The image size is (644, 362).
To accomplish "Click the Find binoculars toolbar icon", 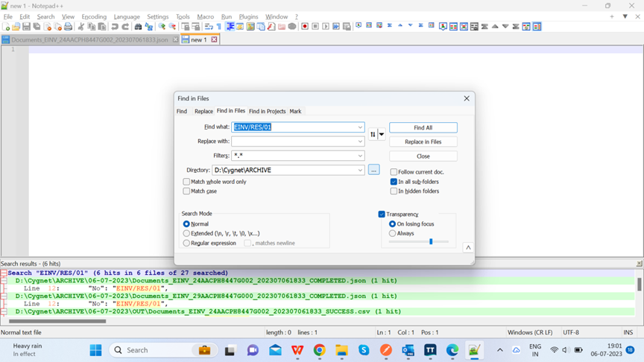I will point(138,27).
